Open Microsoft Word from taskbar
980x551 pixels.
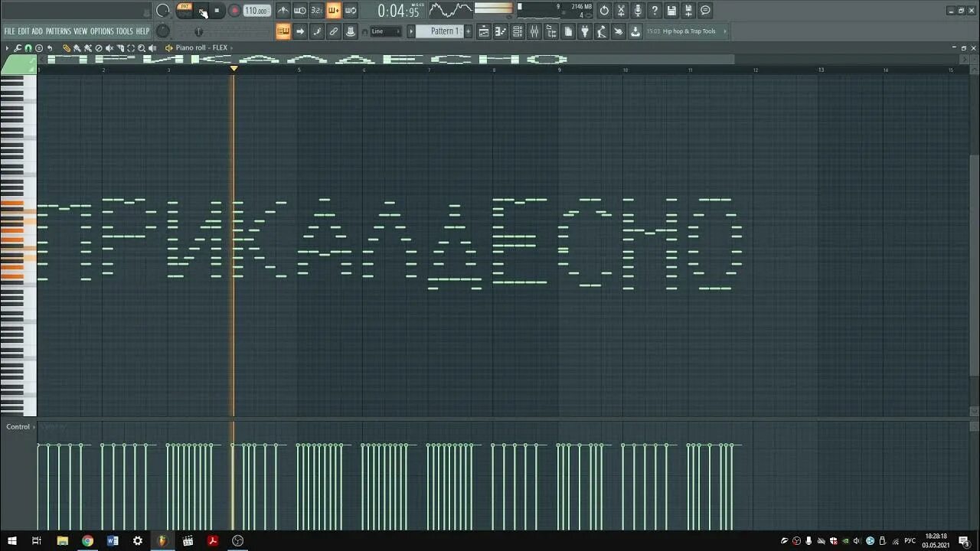tap(113, 541)
